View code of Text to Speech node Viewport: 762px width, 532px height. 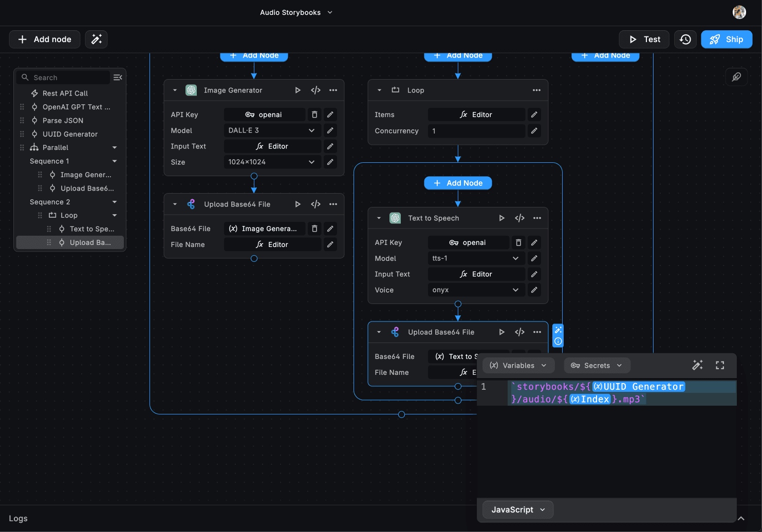coord(519,218)
